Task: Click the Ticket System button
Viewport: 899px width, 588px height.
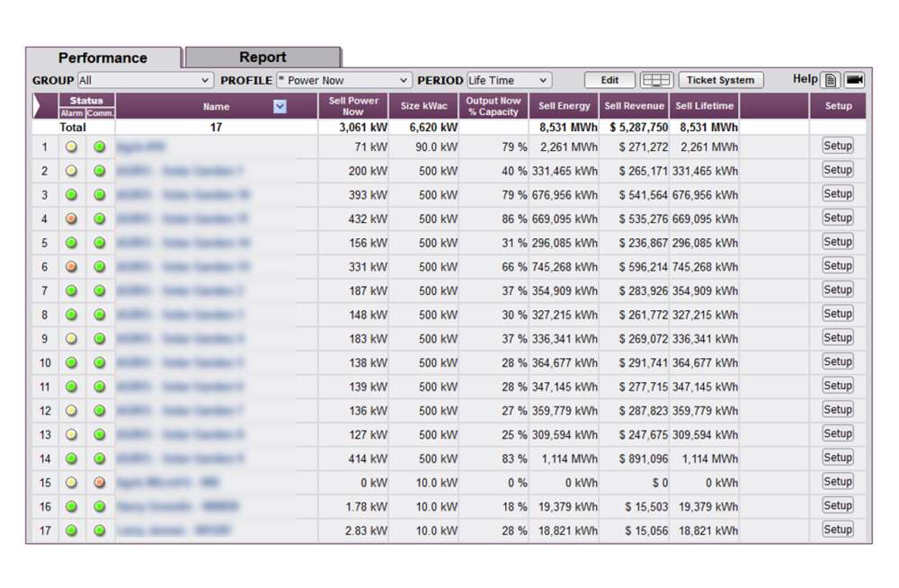Action: [720, 79]
